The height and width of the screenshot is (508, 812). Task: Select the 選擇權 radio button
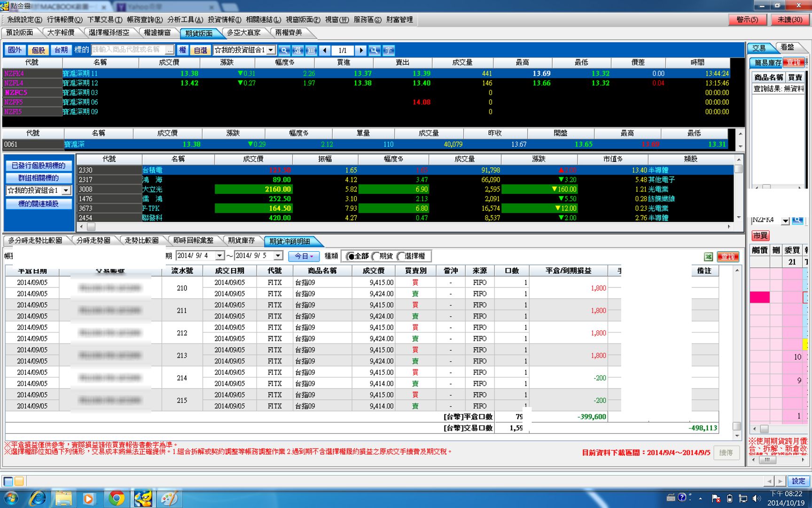click(401, 256)
